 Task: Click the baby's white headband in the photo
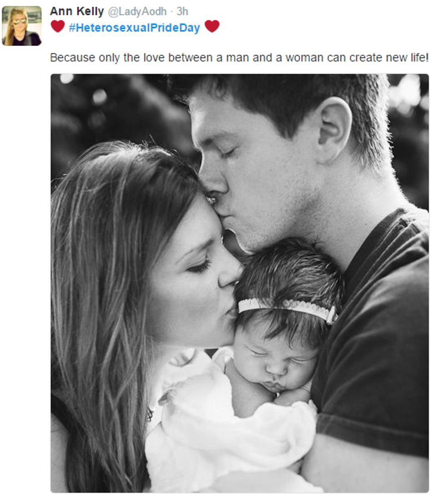[x=287, y=309]
